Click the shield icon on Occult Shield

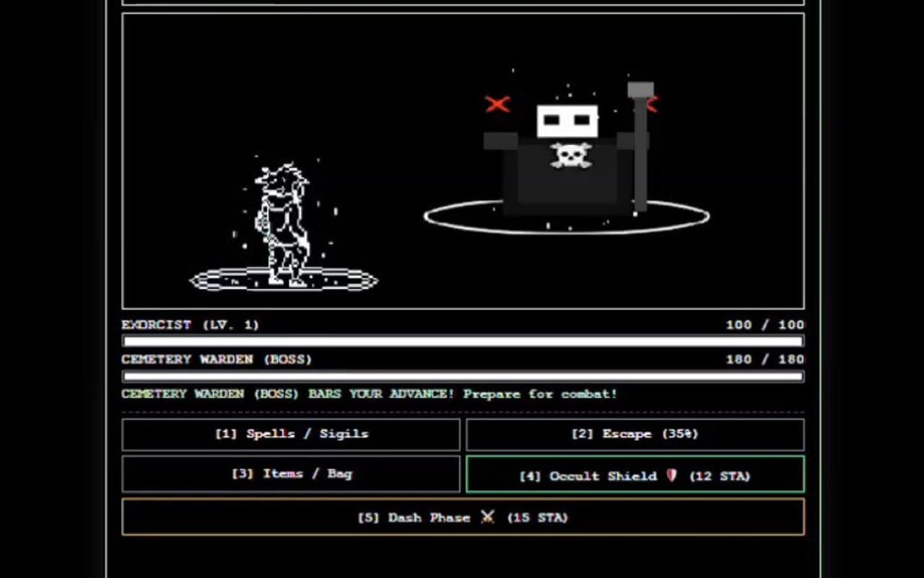click(x=672, y=475)
